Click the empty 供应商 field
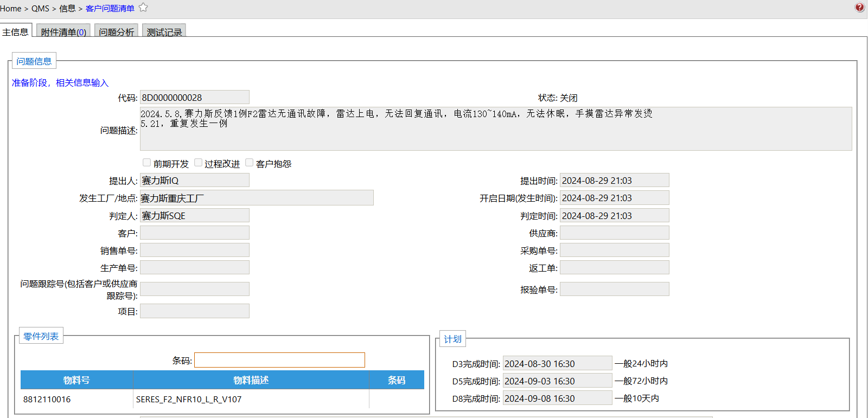 [x=615, y=233]
